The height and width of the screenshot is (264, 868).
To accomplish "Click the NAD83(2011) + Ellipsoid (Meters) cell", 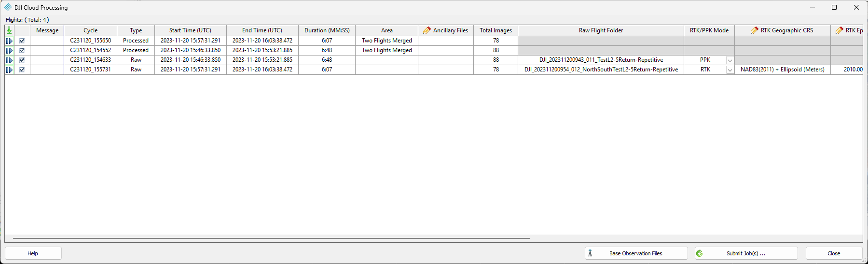I will [x=783, y=69].
